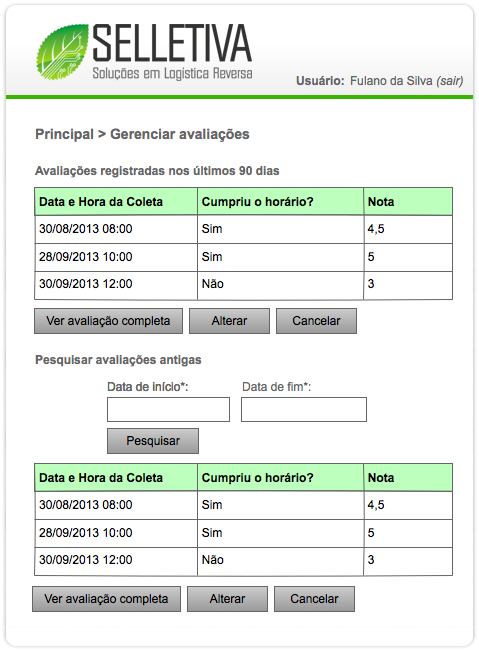Select the 30/09/2013 12:00 row in second table
The height and width of the screenshot is (650, 479).
pos(243,561)
